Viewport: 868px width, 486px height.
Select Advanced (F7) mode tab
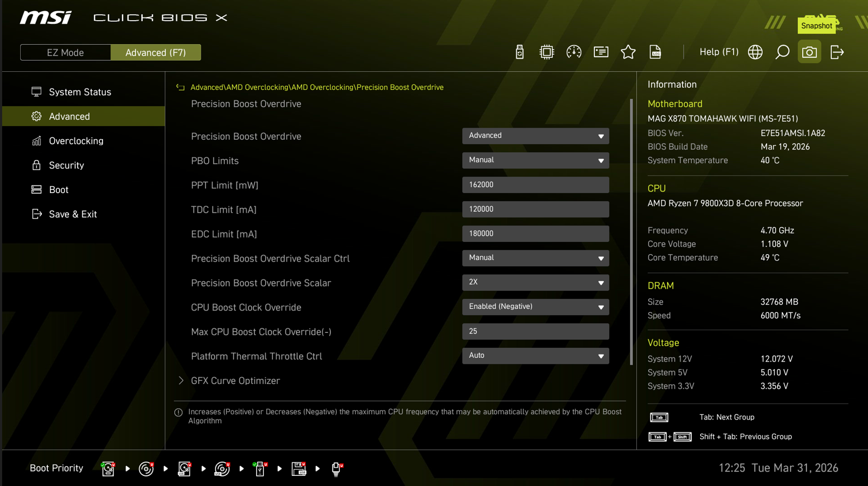coord(156,53)
